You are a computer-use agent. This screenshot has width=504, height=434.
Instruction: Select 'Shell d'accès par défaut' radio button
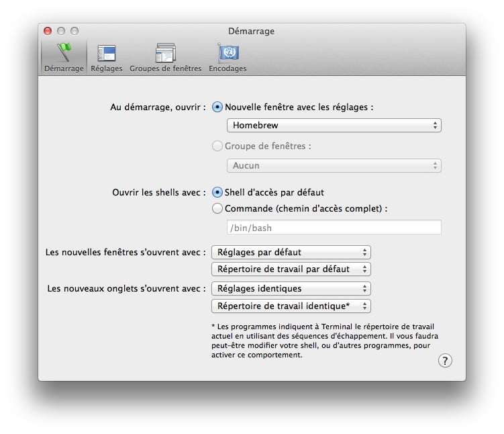point(217,192)
